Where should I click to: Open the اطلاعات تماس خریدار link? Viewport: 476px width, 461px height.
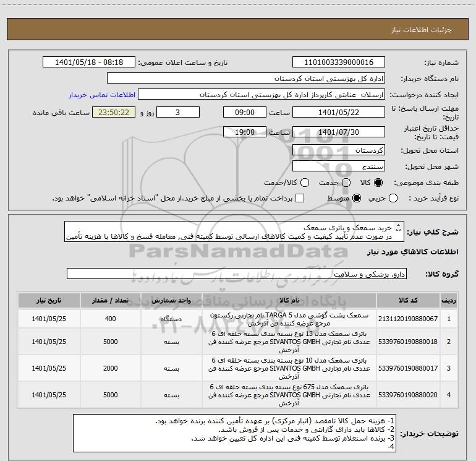102,95
